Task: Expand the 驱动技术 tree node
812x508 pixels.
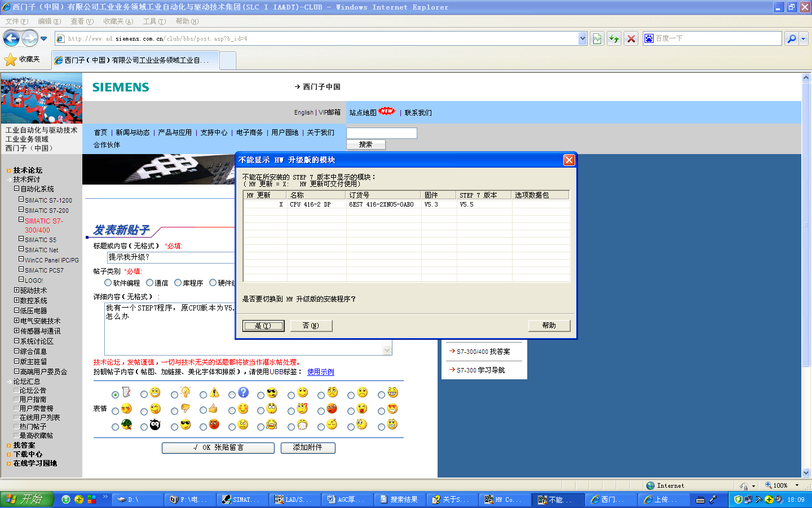Action: coord(17,290)
